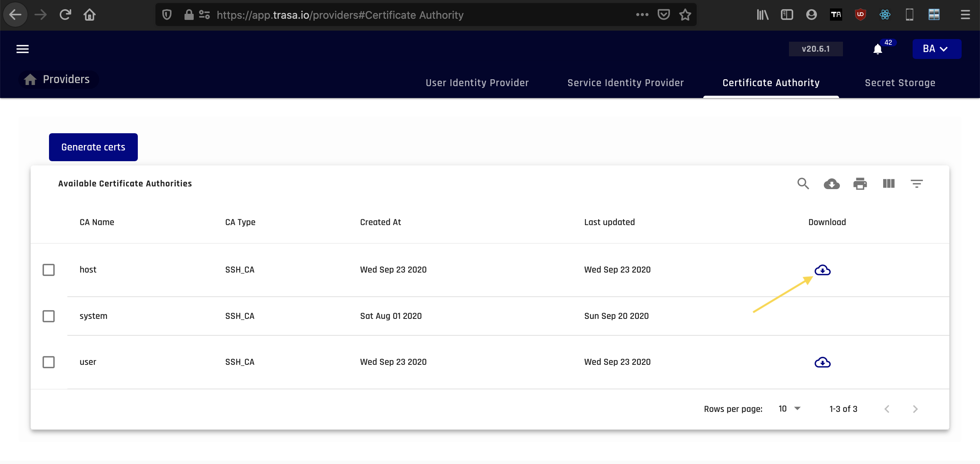Open the browser's more actions overflow menu

(x=642, y=15)
